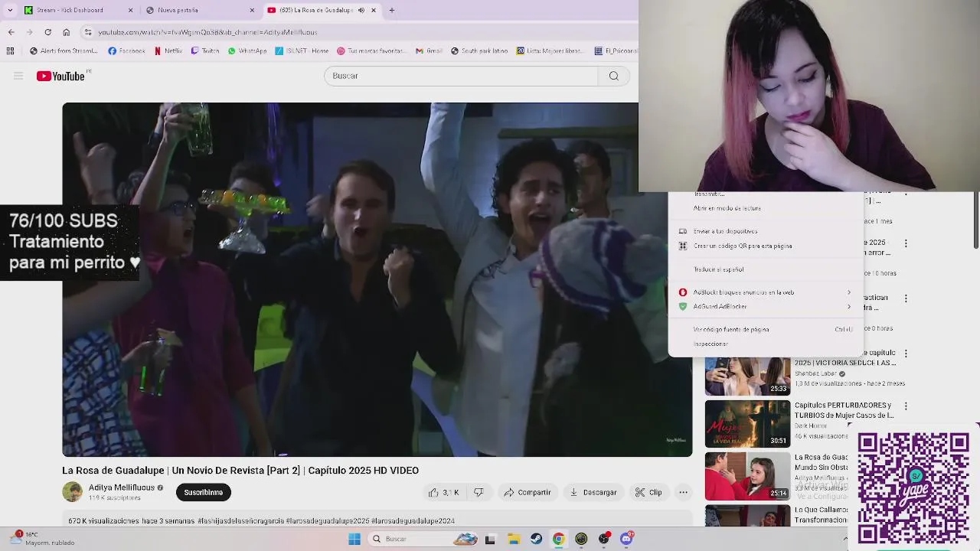This screenshot has width=980, height=551.
Task: Select Inspeccionar in context menu
Action: coord(766,344)
